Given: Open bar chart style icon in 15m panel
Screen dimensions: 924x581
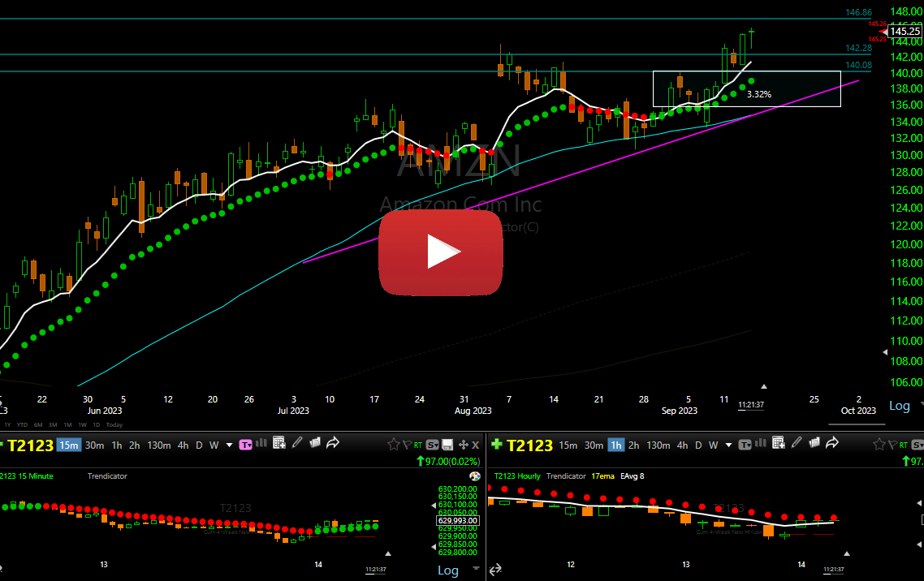Looking at the screenshot, I should pos(261,444).
